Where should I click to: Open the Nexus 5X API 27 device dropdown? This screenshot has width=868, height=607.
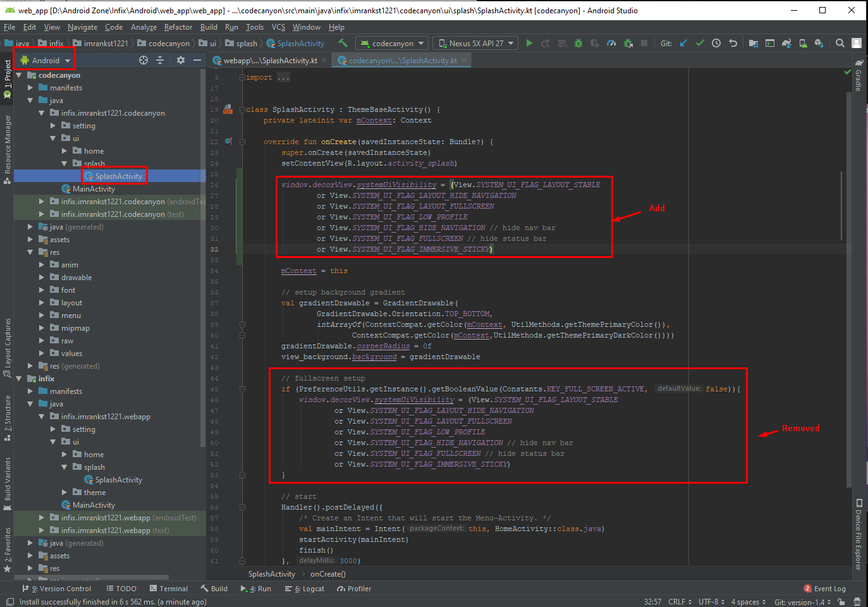[x=477, y=44]
